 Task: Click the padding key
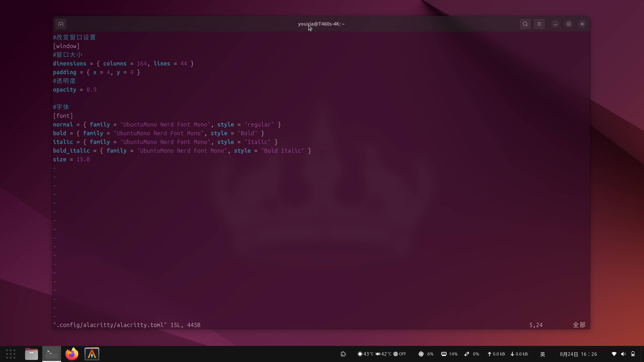pyautogui.click(x=65, y=72)
